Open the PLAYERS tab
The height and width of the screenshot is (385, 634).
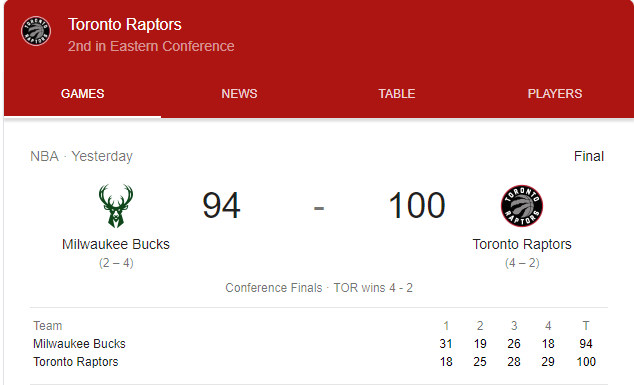pyautogui.click(x=555, y=94)
